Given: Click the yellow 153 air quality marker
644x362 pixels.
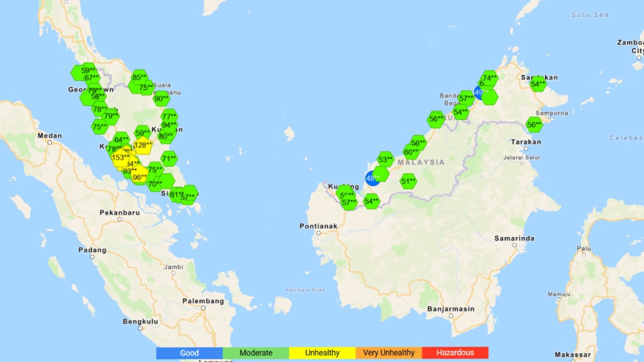Looking at the screenshot, I should [x=120, y=158].
